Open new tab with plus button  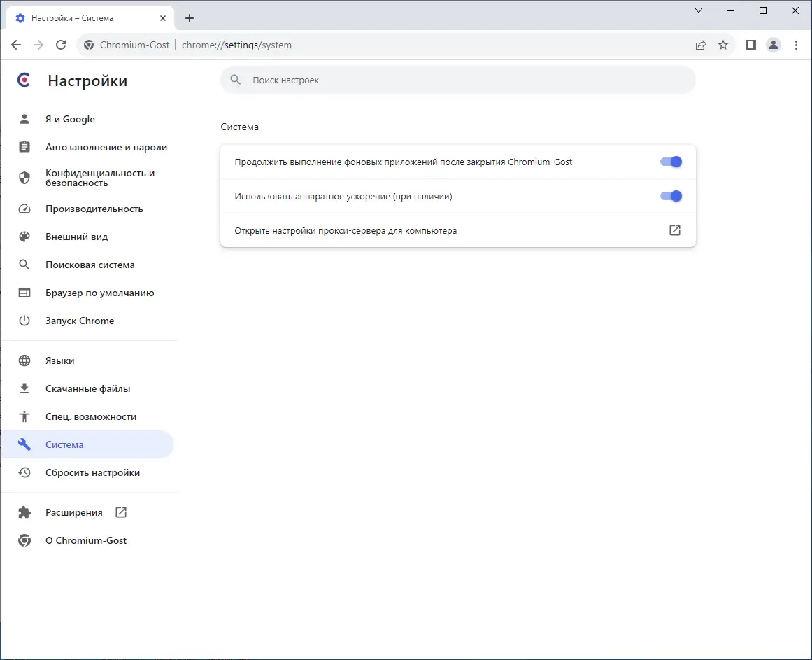190,18
